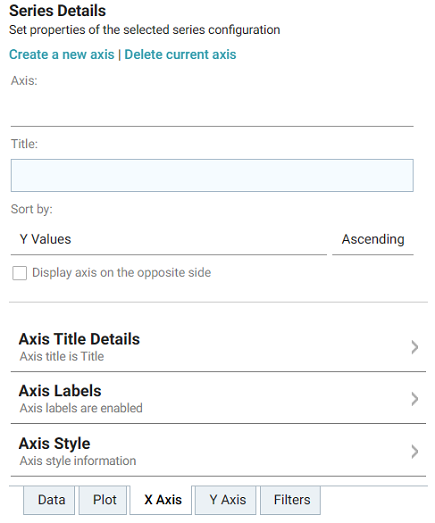Screen dimensions: 435x523
Task: Click the Delete current axis link
Action: (180, 54)
